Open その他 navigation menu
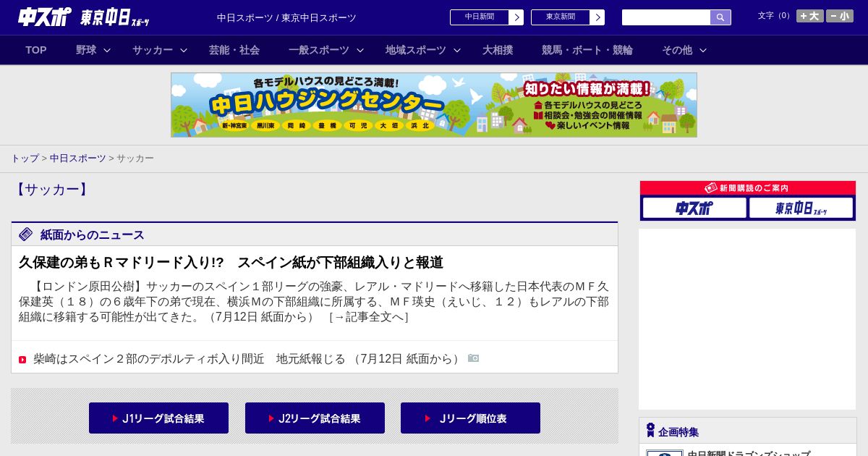The image size is (868, 456). tap(677, 50)
